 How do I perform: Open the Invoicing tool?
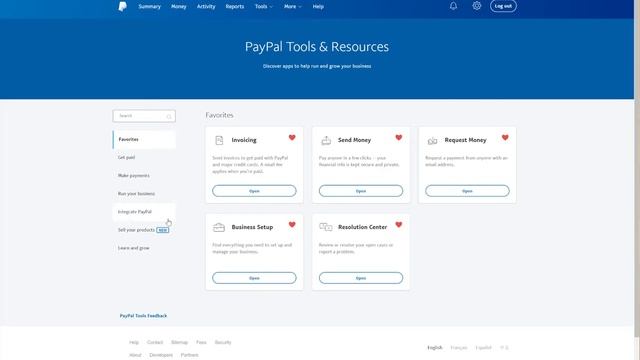pos(254,191)
